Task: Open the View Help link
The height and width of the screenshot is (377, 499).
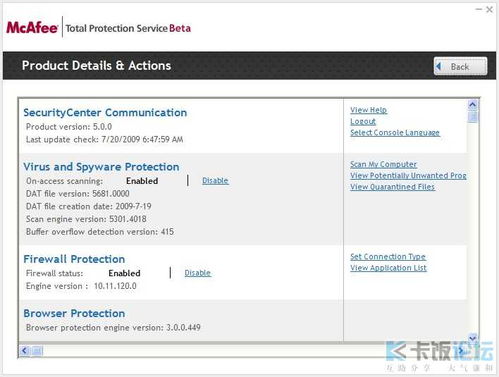Action: pos(369,110)
